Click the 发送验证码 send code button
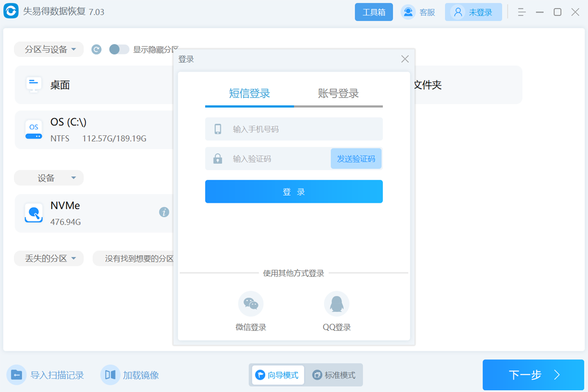Viewport: 588px width, 392px height. 356,158
